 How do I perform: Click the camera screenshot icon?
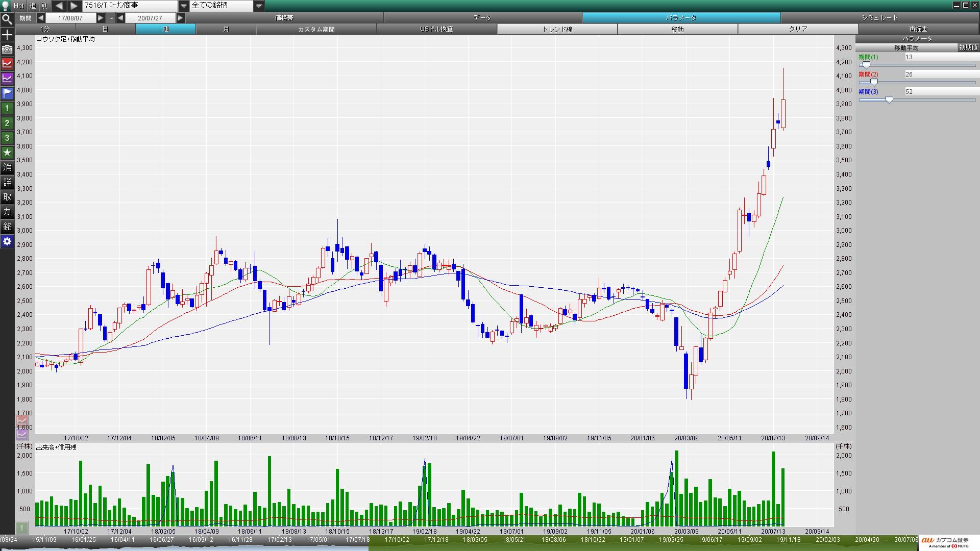7,49
